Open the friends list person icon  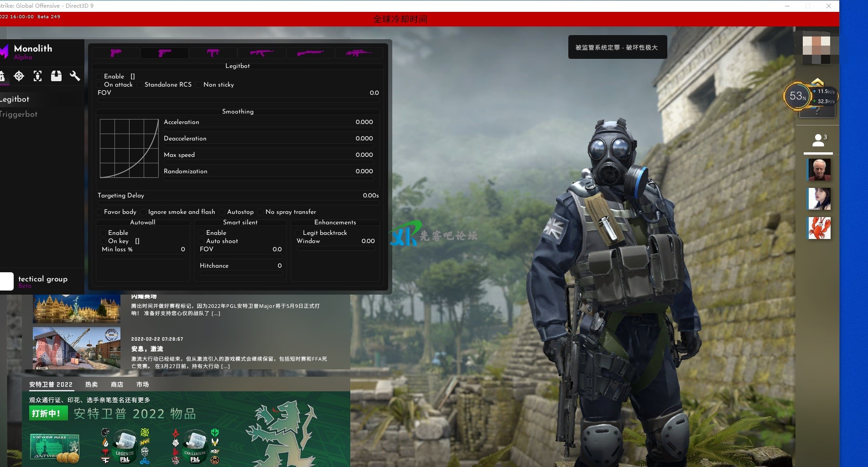tap(819, 140)
